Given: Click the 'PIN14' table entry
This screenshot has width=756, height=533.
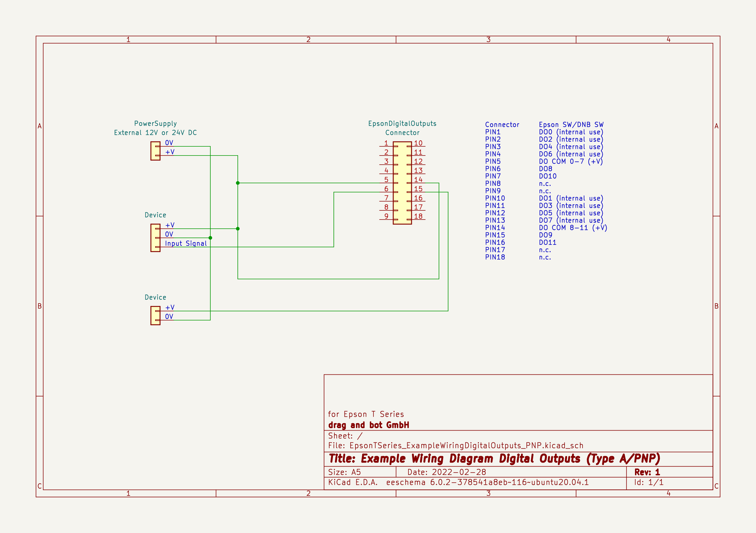Looking at the screenshot, I should click(495, 228).
